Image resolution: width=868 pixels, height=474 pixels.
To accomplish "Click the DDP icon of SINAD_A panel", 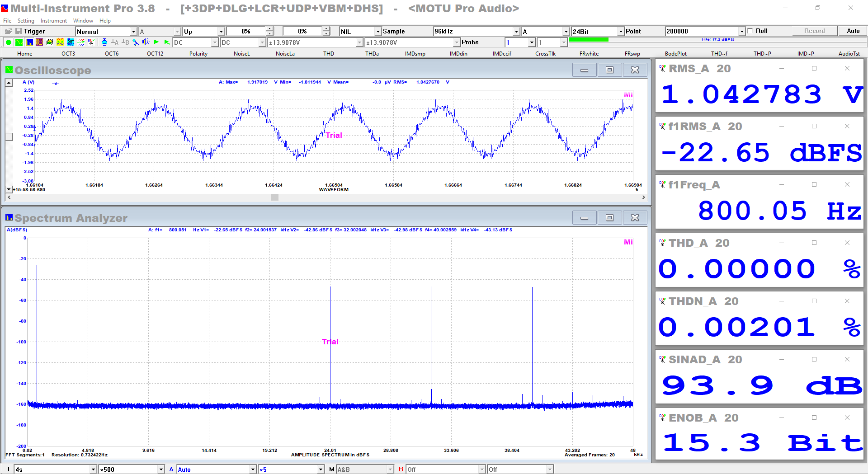I will click(x=662, y=359).
